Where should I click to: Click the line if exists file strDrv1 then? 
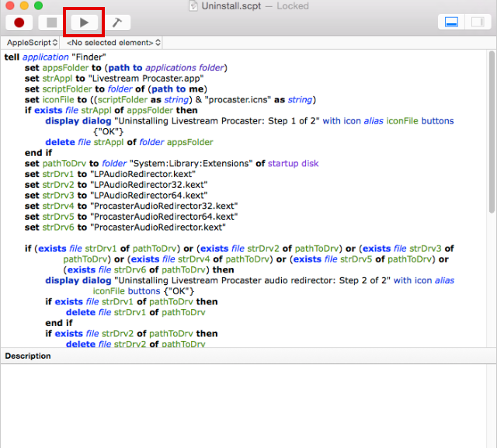[x=131, y=301]
